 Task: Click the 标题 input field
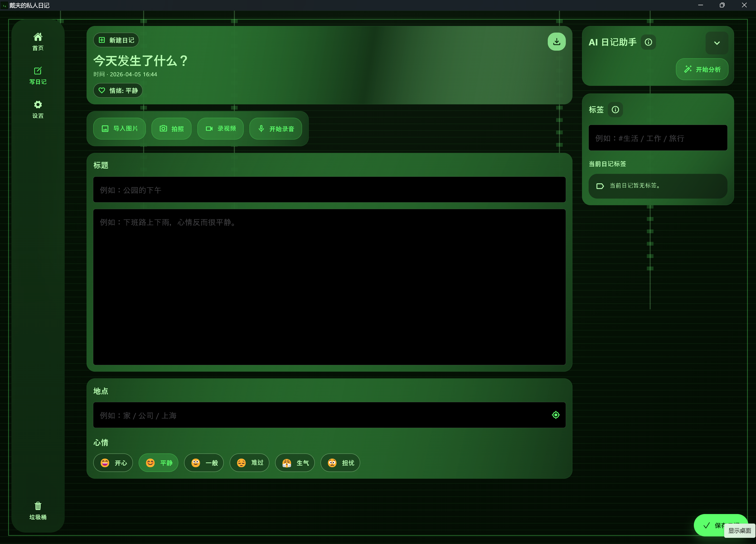[329, 190]
